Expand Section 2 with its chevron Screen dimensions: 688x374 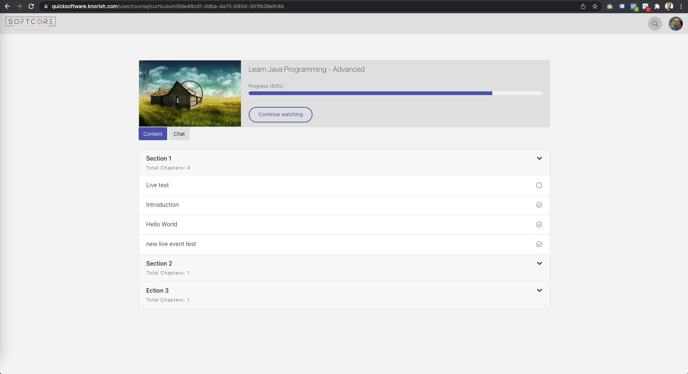coord(539,263)
